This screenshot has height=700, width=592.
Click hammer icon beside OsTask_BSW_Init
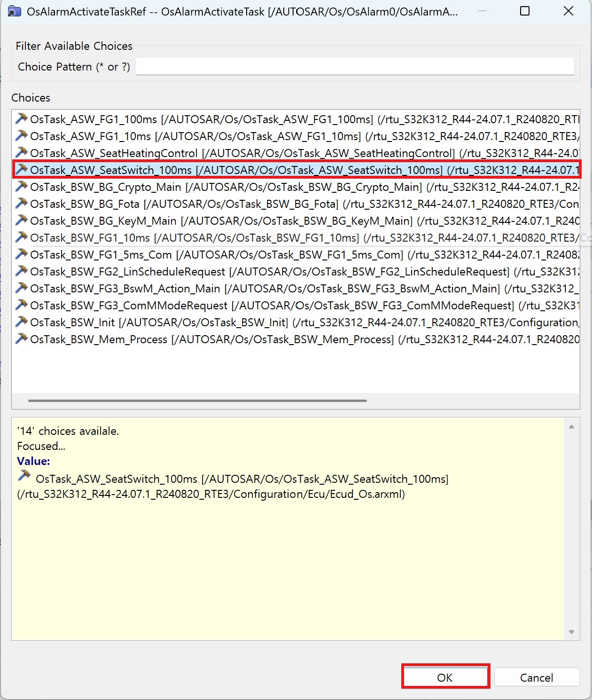pos(21,322)
